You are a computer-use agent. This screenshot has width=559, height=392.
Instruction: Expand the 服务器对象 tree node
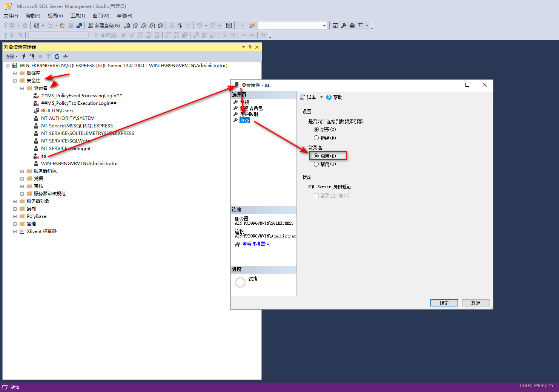[x=15, y=201]
